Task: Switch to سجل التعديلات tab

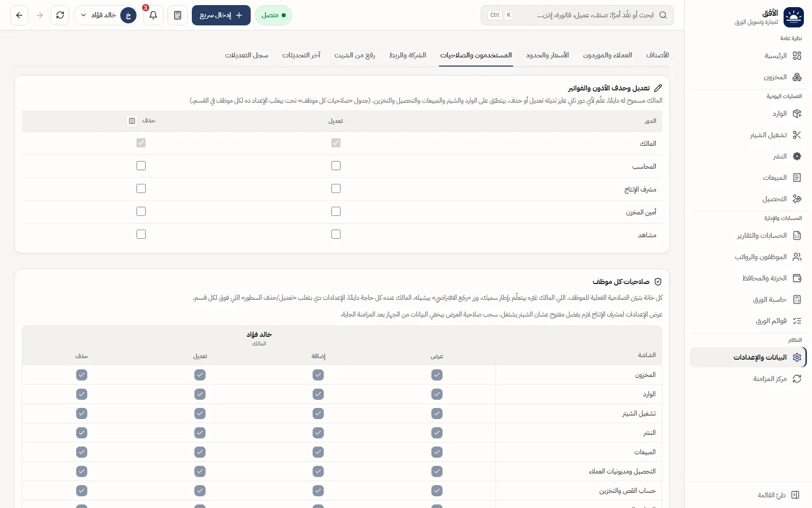Action: point(247,55)
